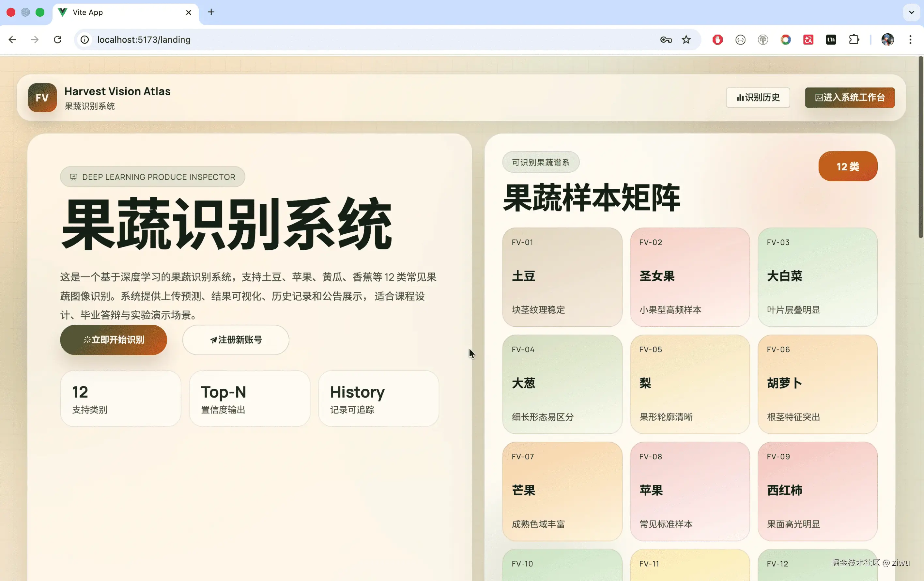
Task: Click the Chrome profile avatar
Action: [x=887, y=39]
